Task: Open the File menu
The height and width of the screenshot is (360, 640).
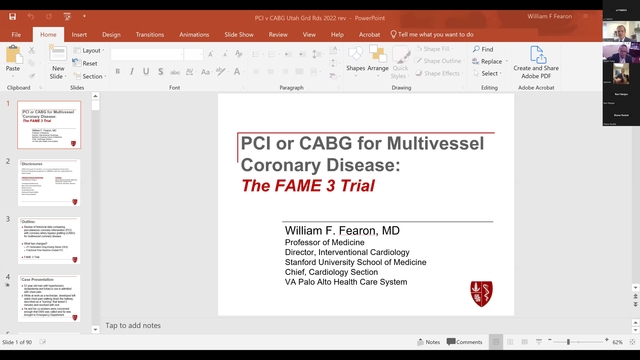Action: point(16,35)
